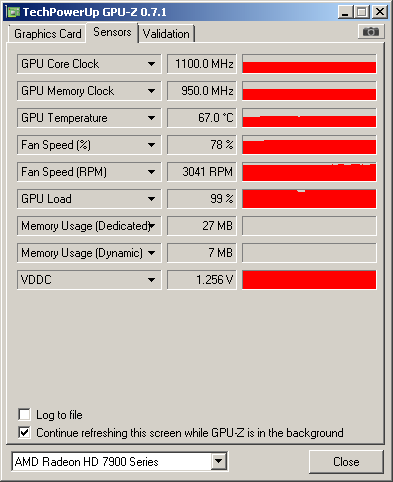Click the camera screenshot icon

(371, 32)
